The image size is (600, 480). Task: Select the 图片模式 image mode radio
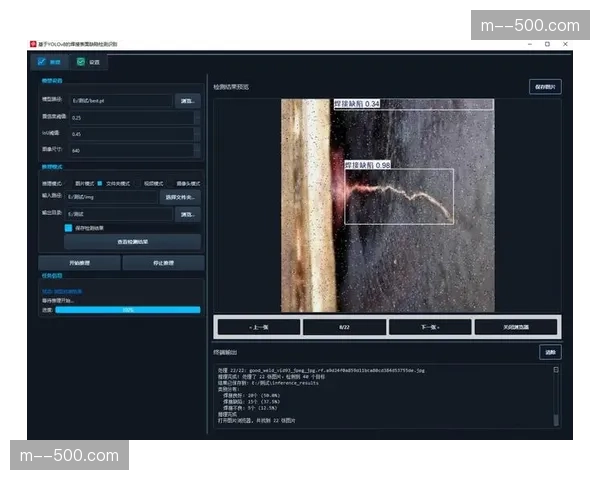(81, 184)
